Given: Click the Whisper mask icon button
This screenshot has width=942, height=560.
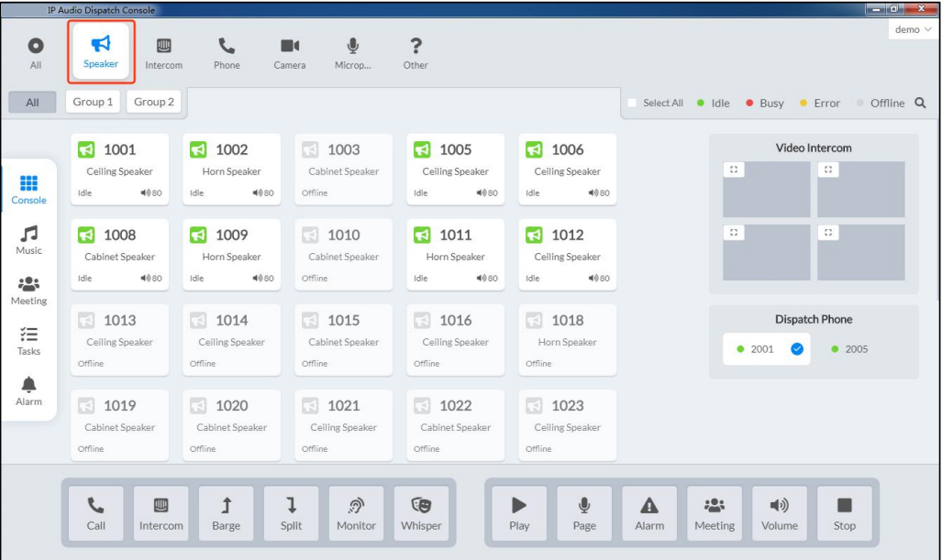Looking at the screenshot, I should 421,513.
